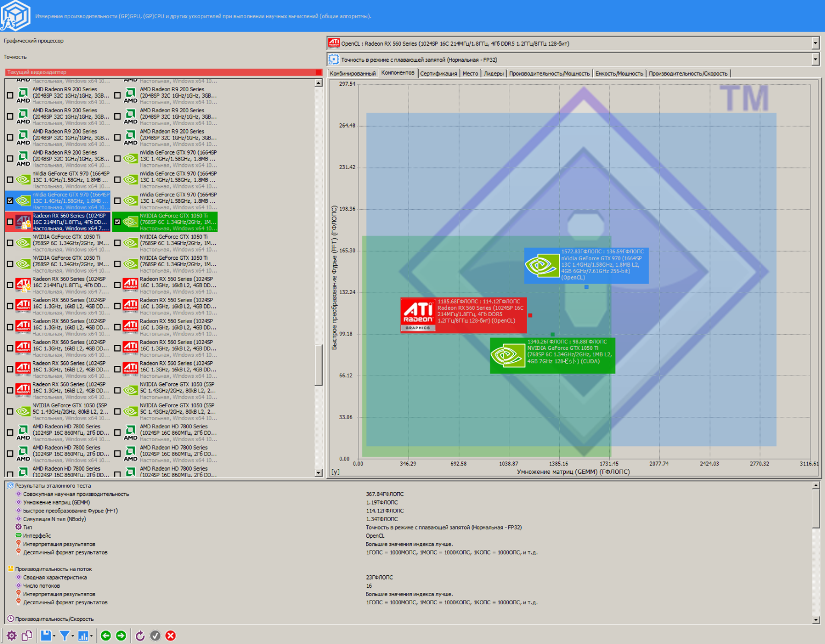825x644 pixels.
Task: Click the copy documents icon in toolbar
Action: (x=27, y=636)
